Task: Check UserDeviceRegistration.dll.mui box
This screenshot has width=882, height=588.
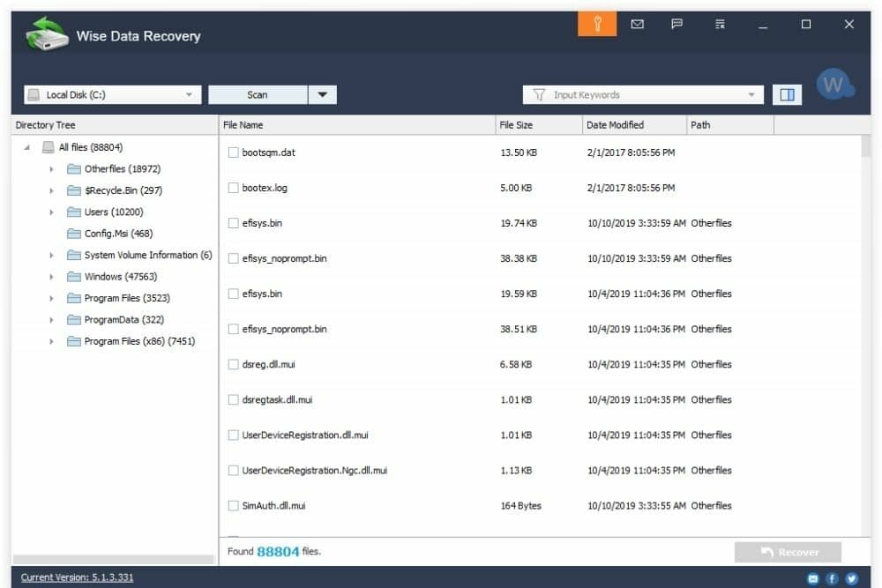Action: point(233,435)
